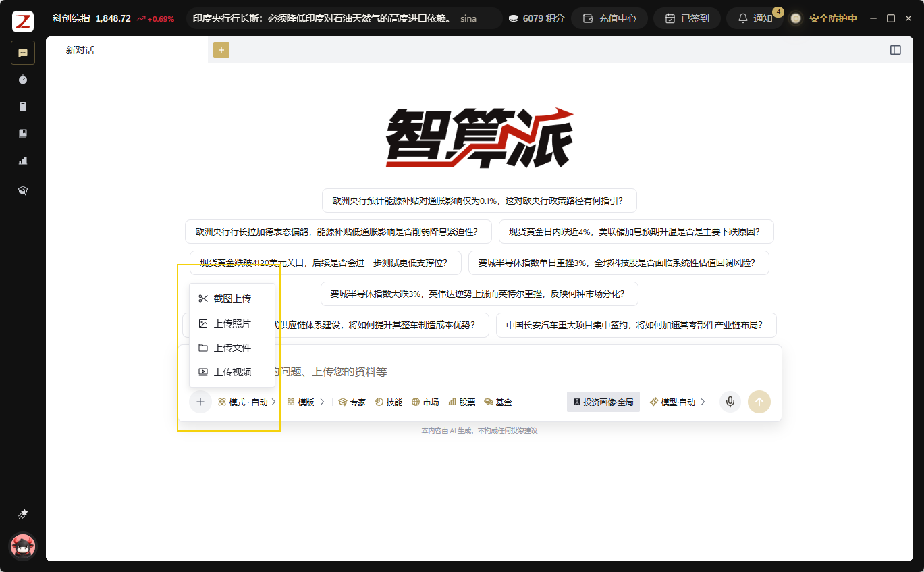Click the 股票 stocks option
The height and width of the screenshot is (572, 924).
[x=462, y=402]
